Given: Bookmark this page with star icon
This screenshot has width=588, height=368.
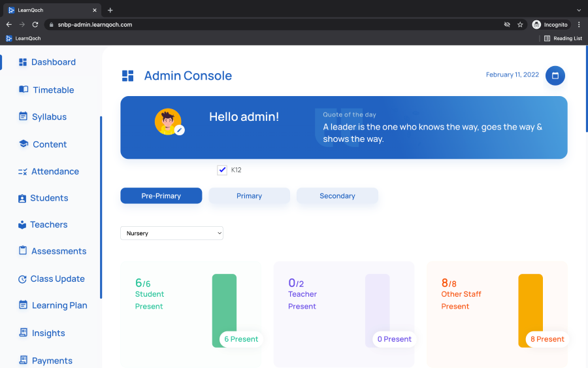Looking at the screenshot, I should 520,25.
